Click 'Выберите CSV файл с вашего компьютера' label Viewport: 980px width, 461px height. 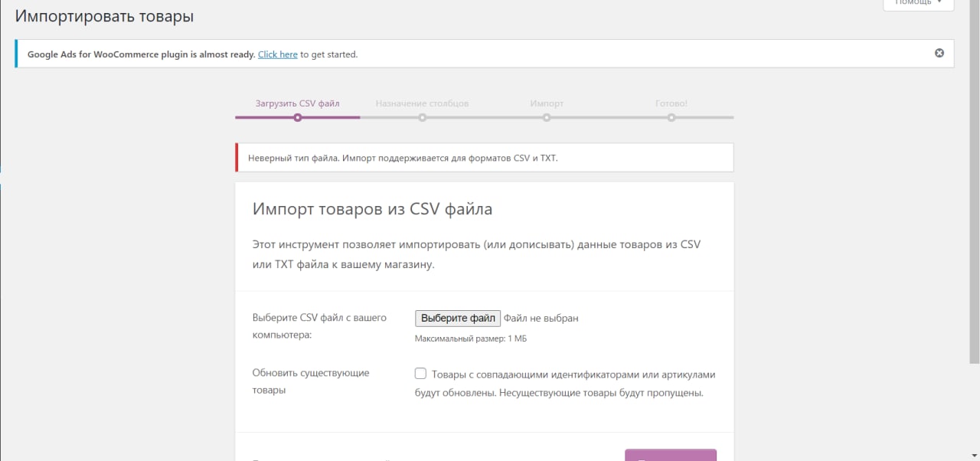(x=319, y=326)
